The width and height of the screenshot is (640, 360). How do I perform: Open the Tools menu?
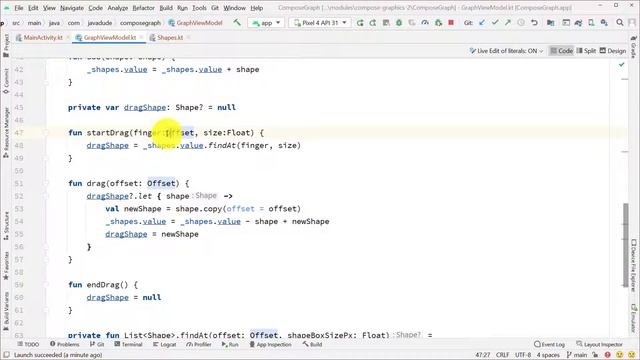199,8
